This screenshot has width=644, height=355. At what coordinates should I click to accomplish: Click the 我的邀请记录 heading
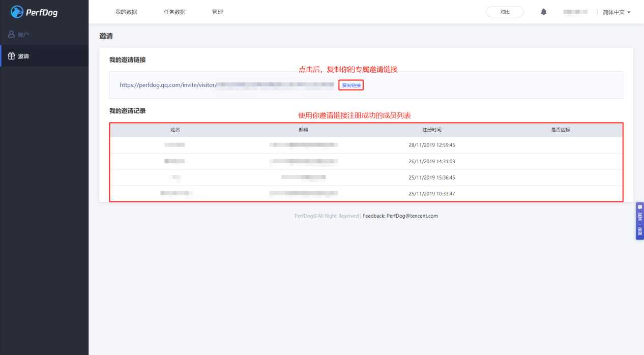click(x=128, y=110)
